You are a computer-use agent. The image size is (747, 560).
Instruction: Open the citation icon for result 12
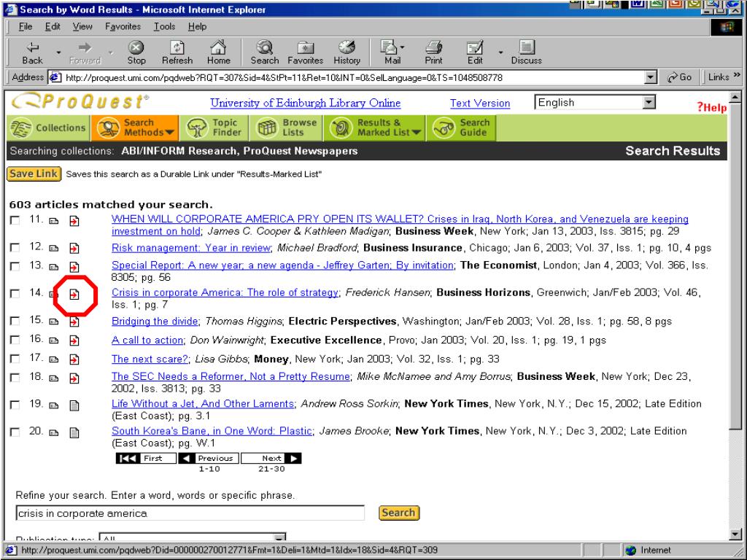[54, 248]
